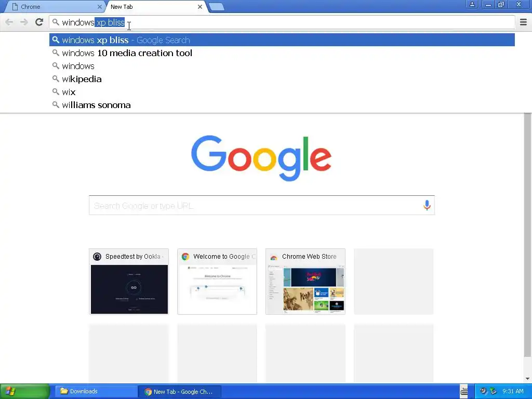Click the New Tab - Google Chrome taskbar button
This screenshot has width=532, height=399.
180,392
